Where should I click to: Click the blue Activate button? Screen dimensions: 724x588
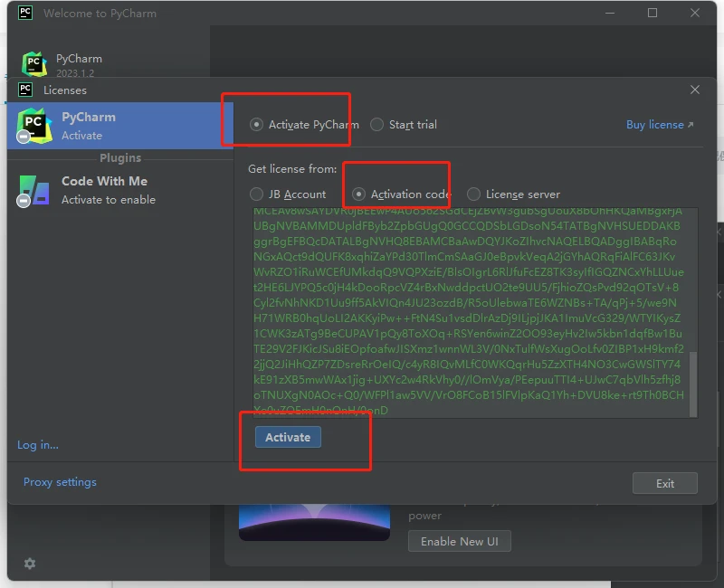(x=288, y=437)
